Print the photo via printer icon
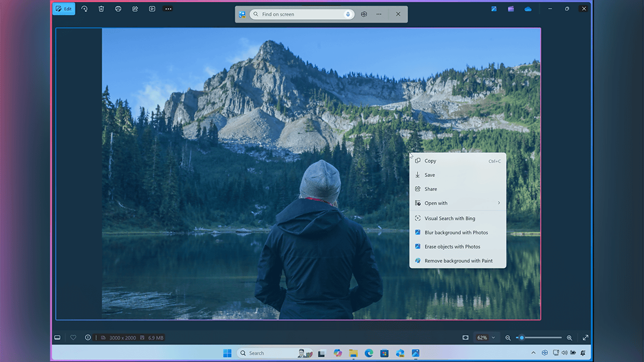 118,9
